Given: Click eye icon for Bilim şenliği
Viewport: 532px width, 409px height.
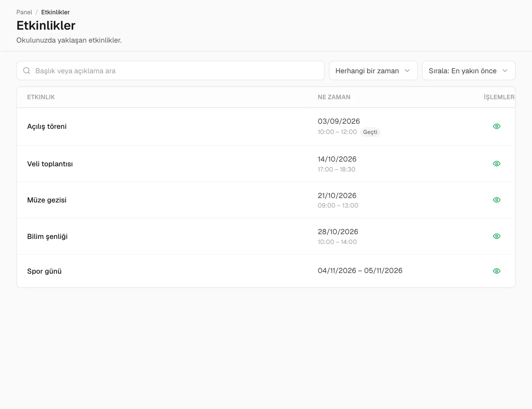Looking at the screenshot, I should (x=497, y=236).
